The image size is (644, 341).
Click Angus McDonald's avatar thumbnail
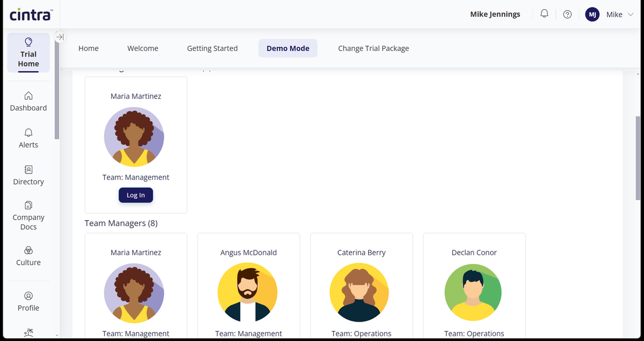coord(247,293)
